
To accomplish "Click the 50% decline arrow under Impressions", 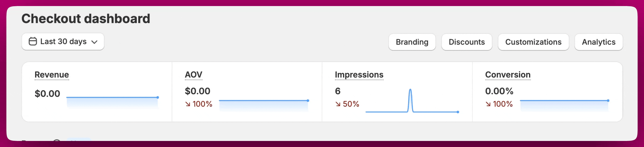I will [338, 104].
